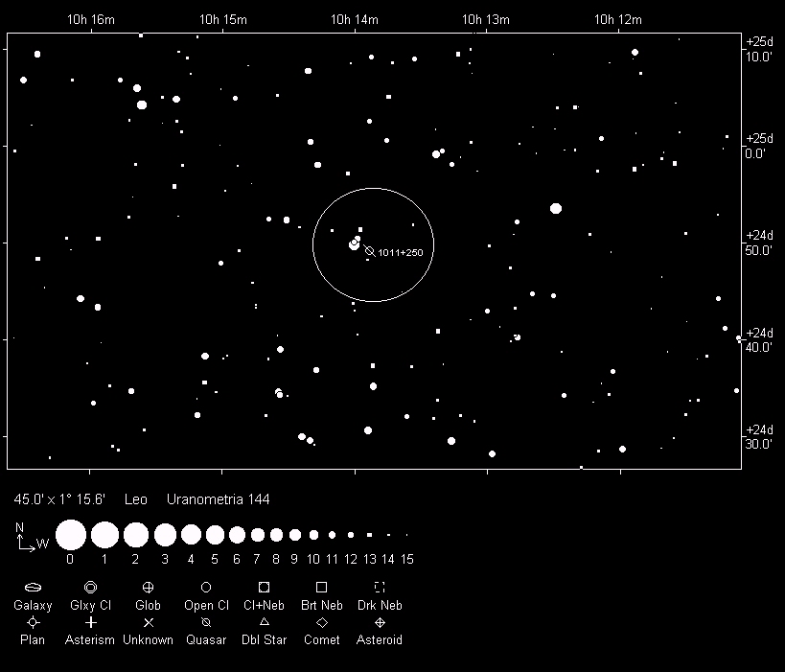The height and width of the screenshot is (672, 785).
Task: Click the Quasar legend symbol
Action: [x=206, y=622]
